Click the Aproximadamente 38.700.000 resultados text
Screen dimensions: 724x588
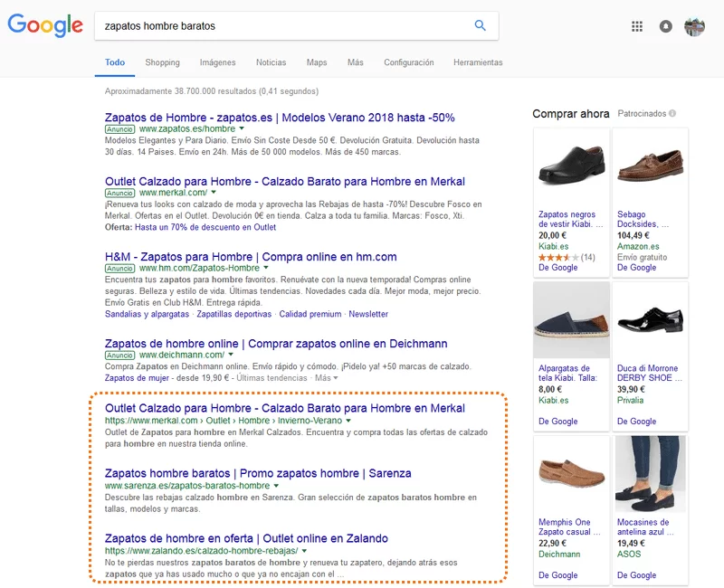point(212,91)
